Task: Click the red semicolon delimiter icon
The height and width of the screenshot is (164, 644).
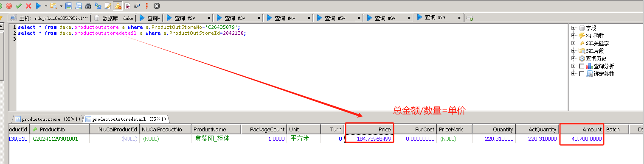Action: (147, 6)
